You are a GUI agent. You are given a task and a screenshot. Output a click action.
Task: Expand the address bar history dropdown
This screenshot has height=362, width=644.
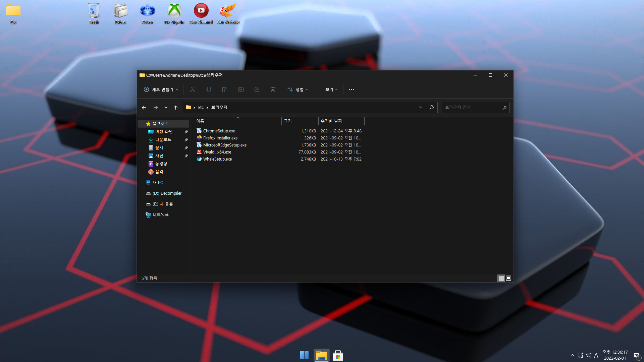coord(421,107)
